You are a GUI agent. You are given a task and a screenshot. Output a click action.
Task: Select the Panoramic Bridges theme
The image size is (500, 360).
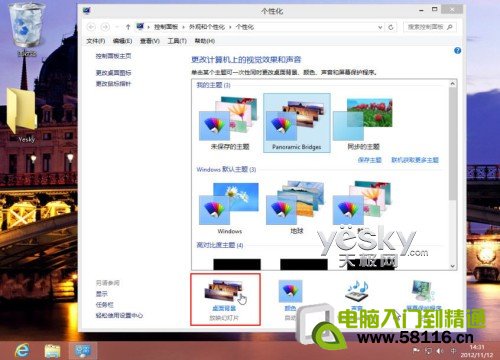coord(297,123)
